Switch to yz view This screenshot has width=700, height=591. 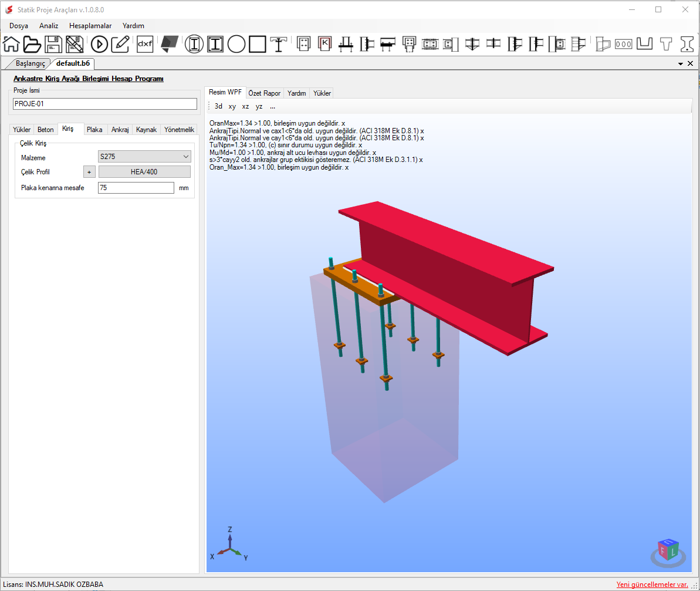click(259, 106)
